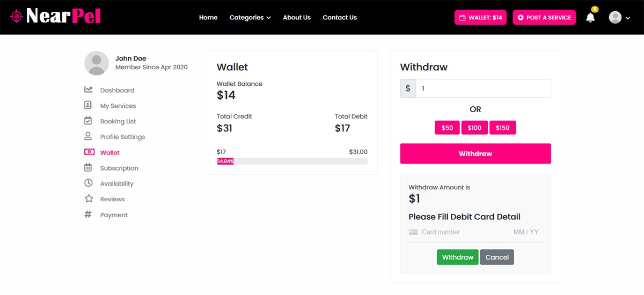Screen dimensions: 644x295
Task: Click the wallet credit progress bar
Action: point(292,161)
